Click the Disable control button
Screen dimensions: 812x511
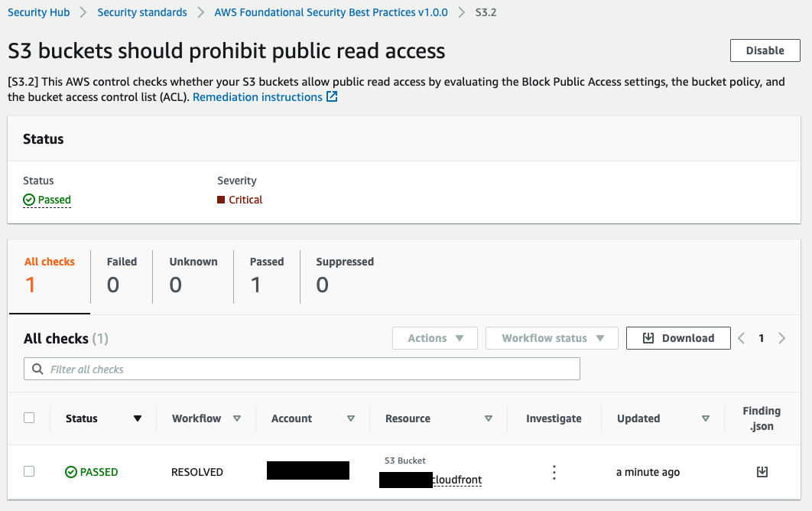click(x=765, y=50)
